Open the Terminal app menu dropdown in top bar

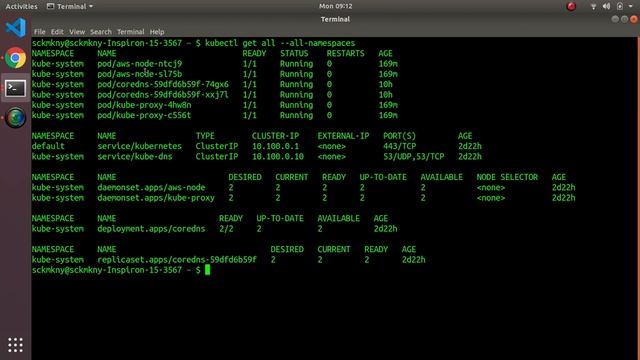click(70, 6)
